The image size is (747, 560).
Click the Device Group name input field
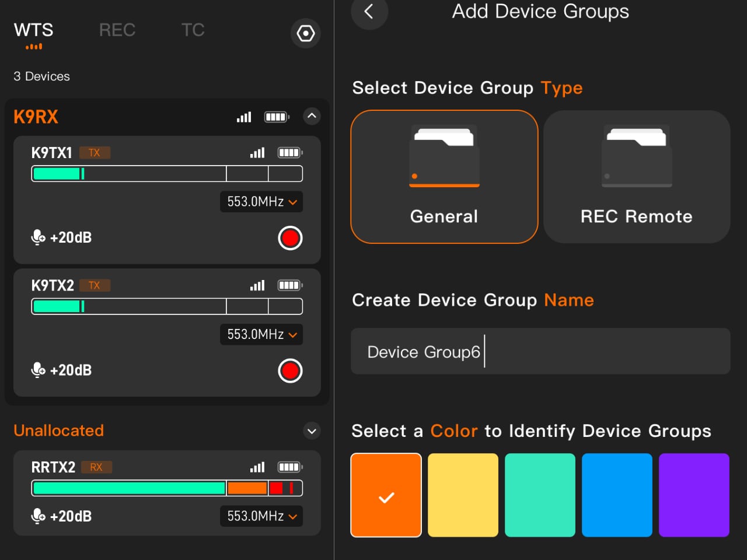(540, 351)
